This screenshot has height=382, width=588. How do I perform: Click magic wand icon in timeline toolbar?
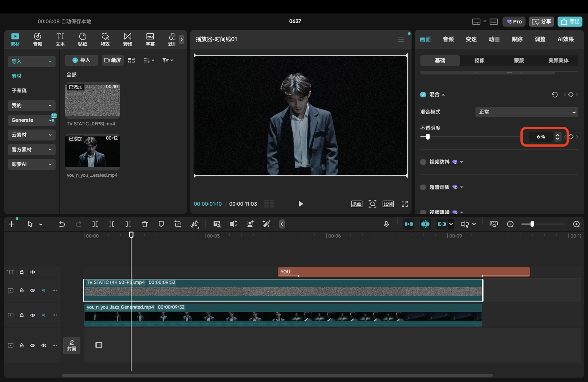coord(266,224)
